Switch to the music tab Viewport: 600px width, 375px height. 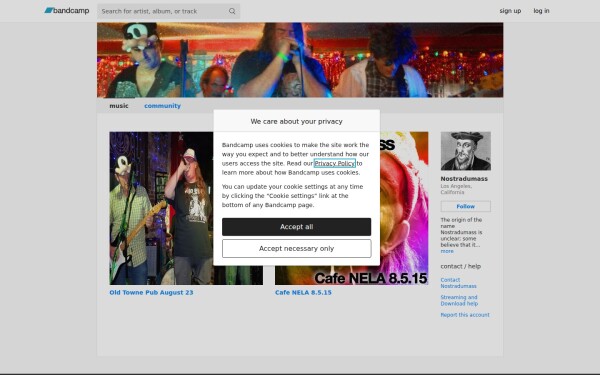click(119, 106)
